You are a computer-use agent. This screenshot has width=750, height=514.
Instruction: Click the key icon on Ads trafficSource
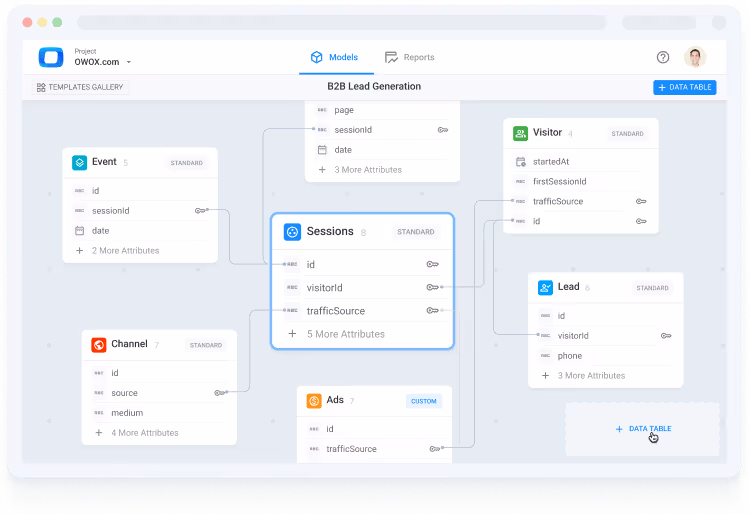click(x=434, y=449)
